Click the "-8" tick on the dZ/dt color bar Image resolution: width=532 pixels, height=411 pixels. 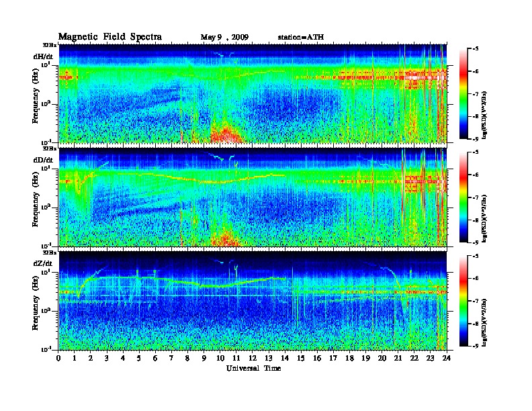pyautogui.click(x=476, y=324)
